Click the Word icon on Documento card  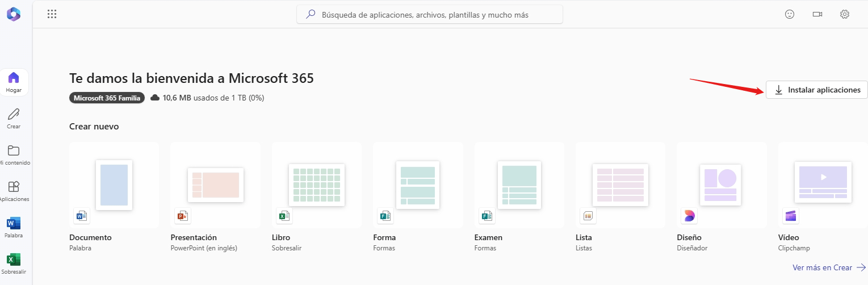pos(82,216)
